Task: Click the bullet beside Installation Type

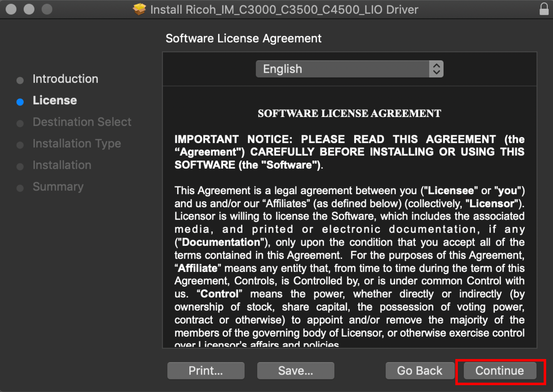Action: [20, 145]
